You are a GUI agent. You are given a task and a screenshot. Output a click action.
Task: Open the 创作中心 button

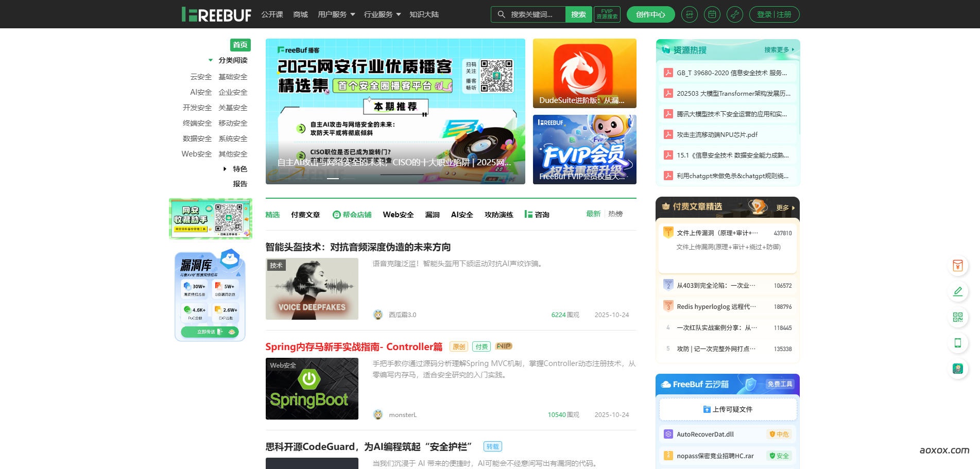click(x=650, y=14)
